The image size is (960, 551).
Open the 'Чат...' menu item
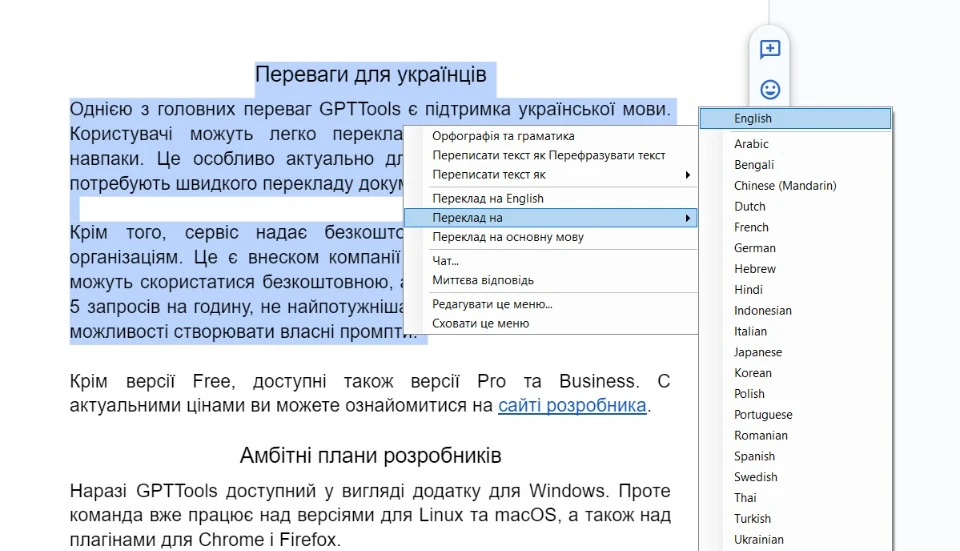[445, 261]
